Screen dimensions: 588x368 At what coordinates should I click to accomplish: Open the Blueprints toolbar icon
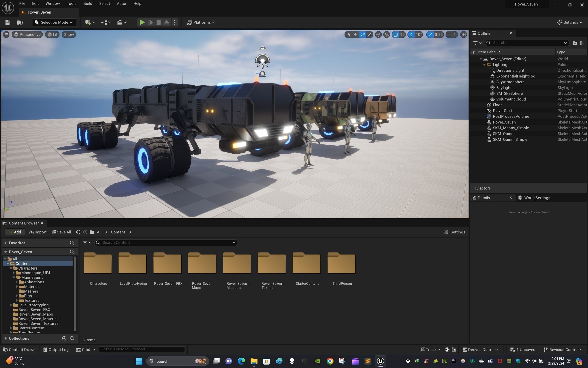pos(106,22)
